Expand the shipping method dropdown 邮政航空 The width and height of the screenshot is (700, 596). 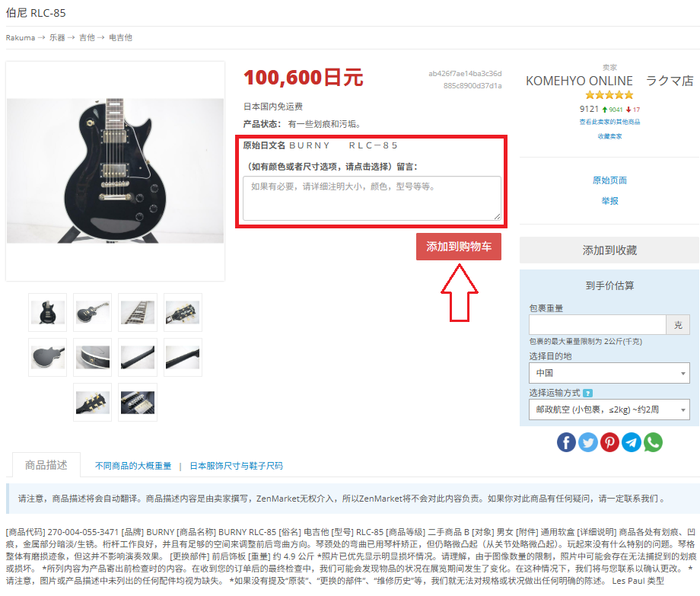[x=609, y=410]
